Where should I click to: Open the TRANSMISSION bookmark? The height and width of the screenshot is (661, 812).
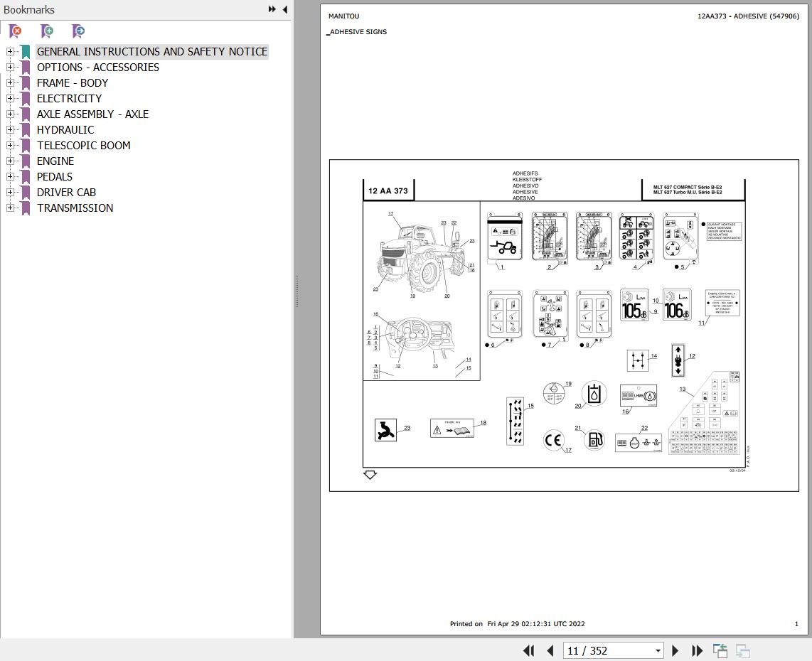tap(75, 208)
